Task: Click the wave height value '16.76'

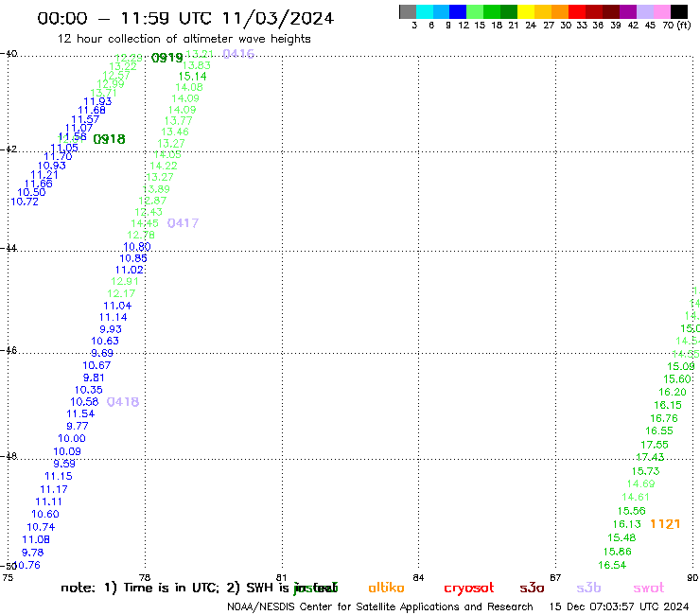Action: (664, 418)
